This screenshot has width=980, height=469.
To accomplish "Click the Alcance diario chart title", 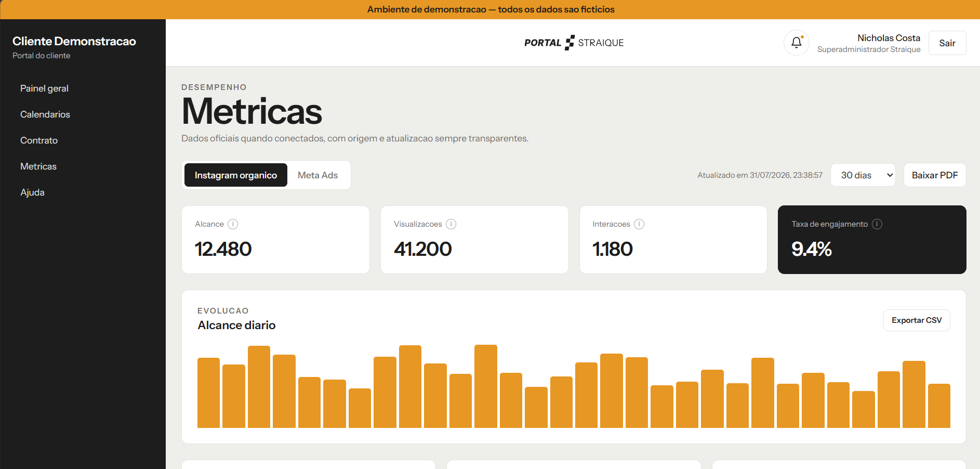I will [x=236, y=325].
